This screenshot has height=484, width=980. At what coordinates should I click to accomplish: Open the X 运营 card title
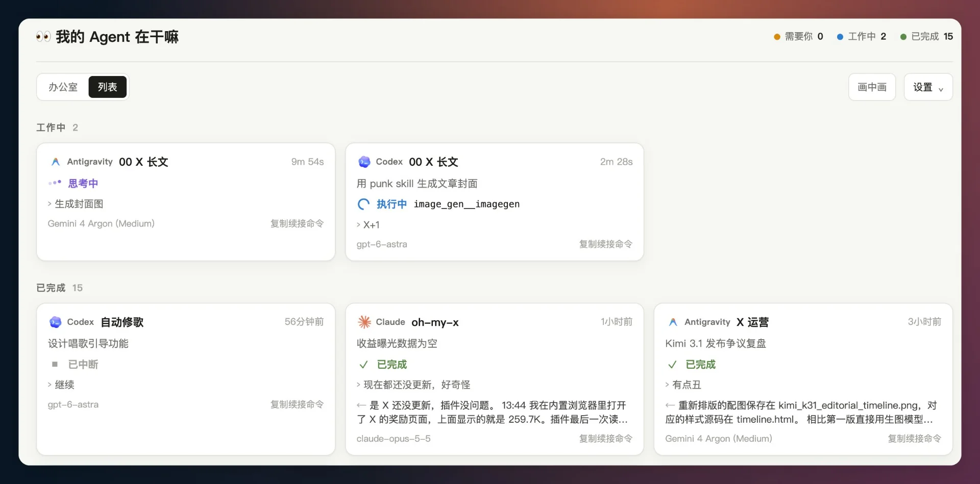tap(752, 322)
